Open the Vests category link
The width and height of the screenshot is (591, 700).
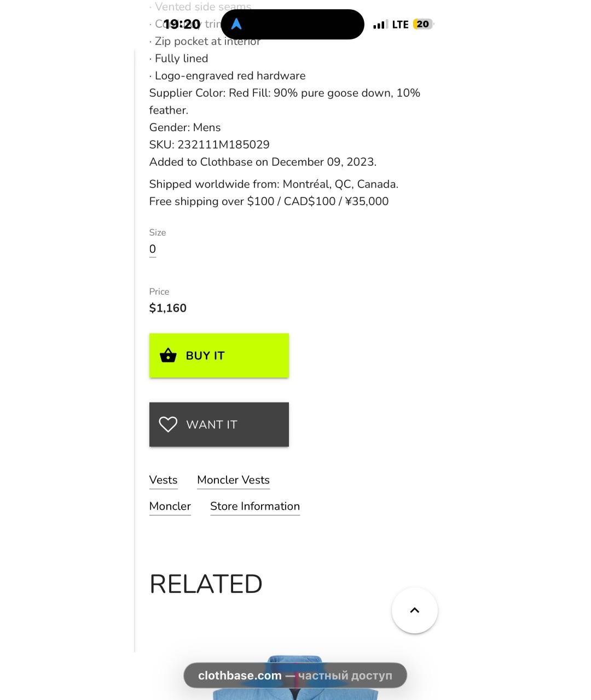163,480
